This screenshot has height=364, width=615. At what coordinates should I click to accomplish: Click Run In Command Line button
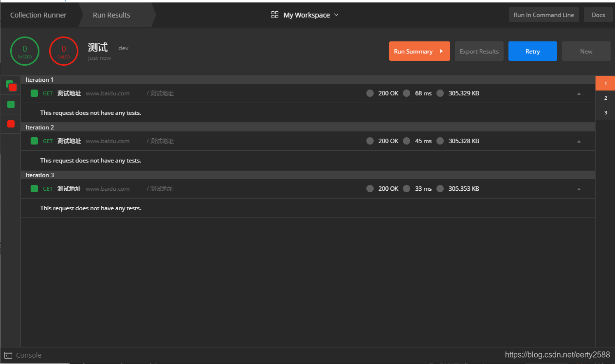click(544, 15)
